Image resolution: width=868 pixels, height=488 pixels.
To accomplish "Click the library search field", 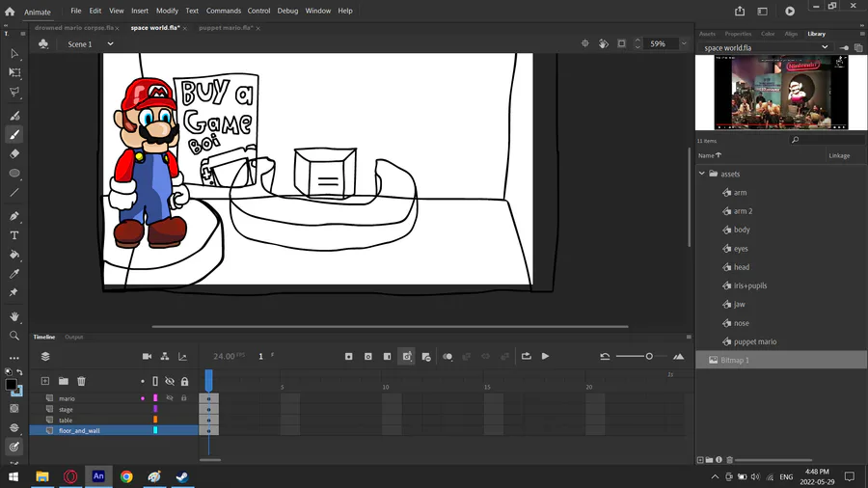I will tap(826, 141).
